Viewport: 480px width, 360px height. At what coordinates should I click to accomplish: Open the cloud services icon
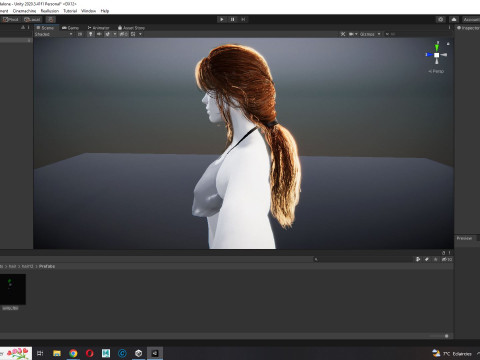click(x=454, y=19)
